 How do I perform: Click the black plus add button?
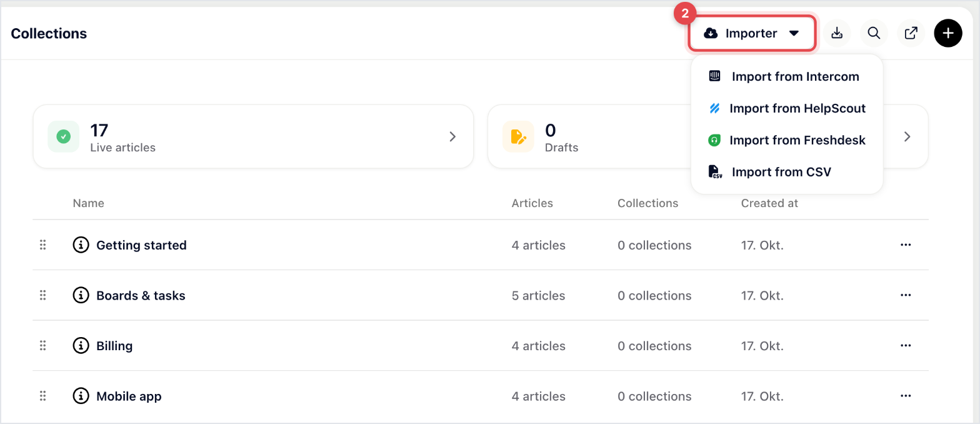948,33
